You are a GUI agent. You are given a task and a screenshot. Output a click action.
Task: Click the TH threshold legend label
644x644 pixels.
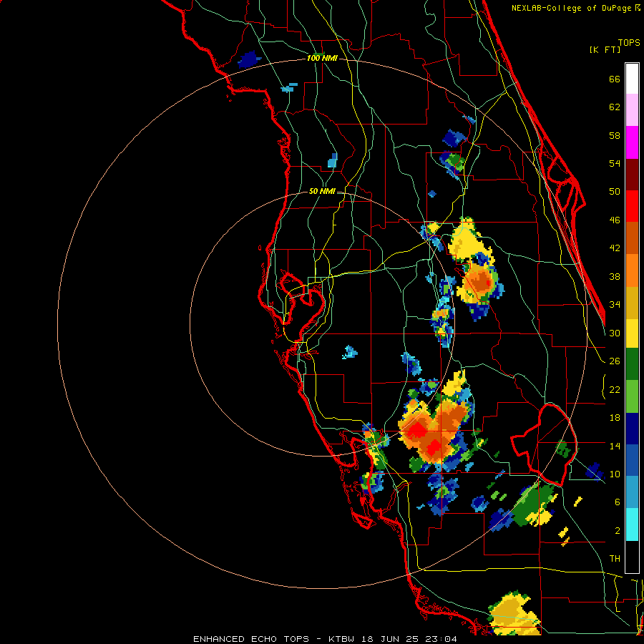coord(615,559)
